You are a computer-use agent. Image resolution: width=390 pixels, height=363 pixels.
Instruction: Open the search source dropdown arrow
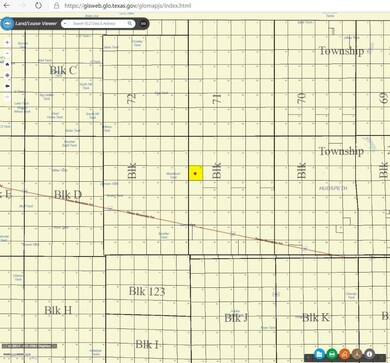pos(65,24)
